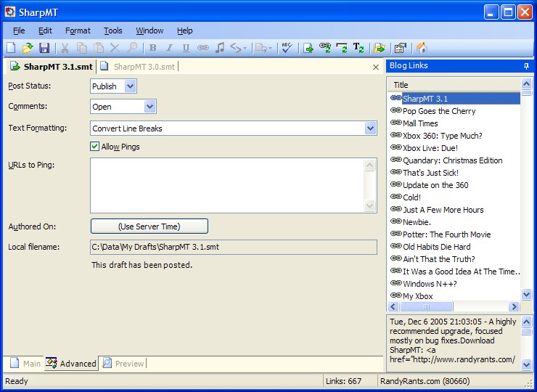The height and width of the screenshot is (392, 537).
Task: Click the Paste clipboard icon
Action: coord(99,48)
